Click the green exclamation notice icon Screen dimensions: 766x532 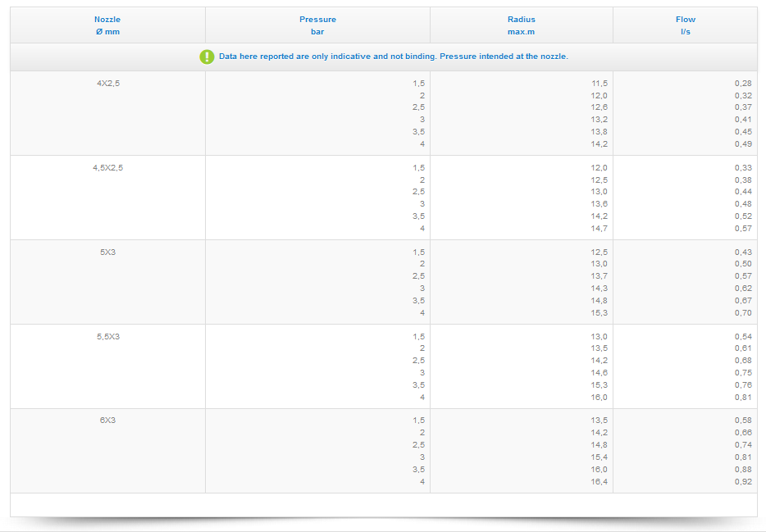[x=207, y=57]
